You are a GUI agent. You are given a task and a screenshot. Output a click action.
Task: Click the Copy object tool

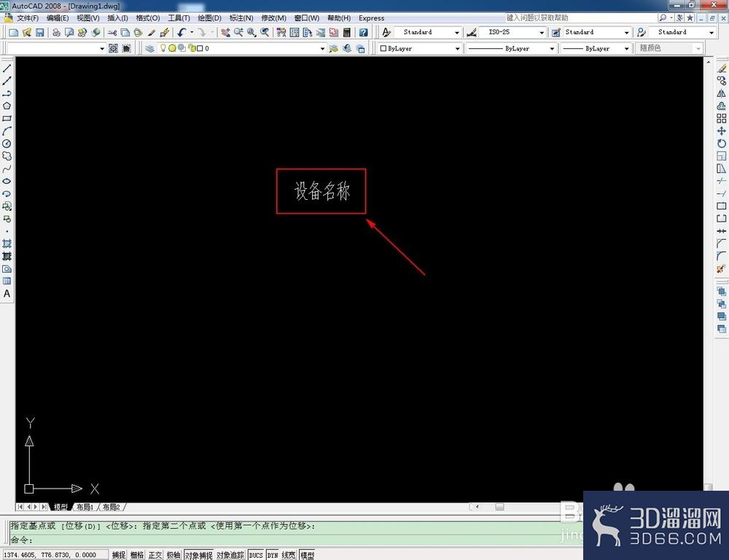722,81
